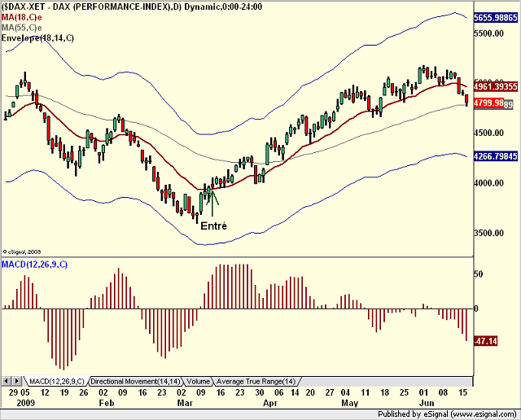
Task: Click the red 4799.98 last price tag
Action: point(488,103)
